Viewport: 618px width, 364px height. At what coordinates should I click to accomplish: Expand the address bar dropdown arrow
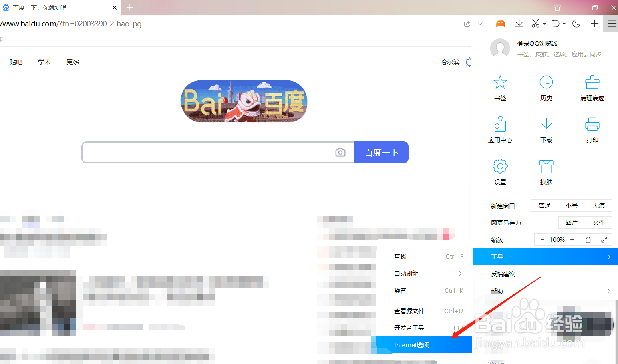[480, 24]
